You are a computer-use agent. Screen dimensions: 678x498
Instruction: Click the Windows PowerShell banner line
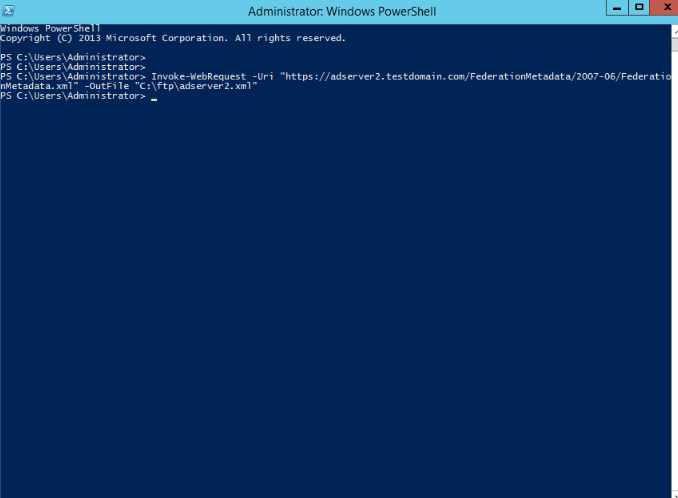click(50, 29)
